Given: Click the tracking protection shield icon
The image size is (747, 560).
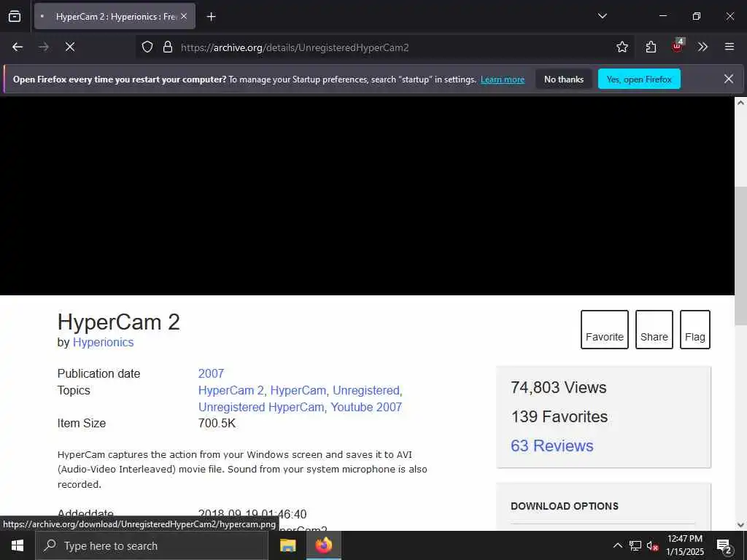Looking at the screenshot, I should (x=147, y=47).
